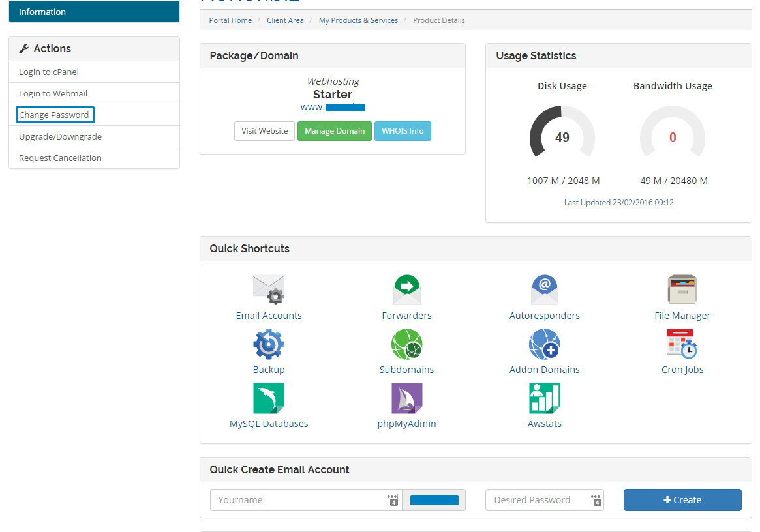Launch the phpMyAdmin sailboat icon
The width and height of the screenshot is (760, 532).
tap(406, 398)
